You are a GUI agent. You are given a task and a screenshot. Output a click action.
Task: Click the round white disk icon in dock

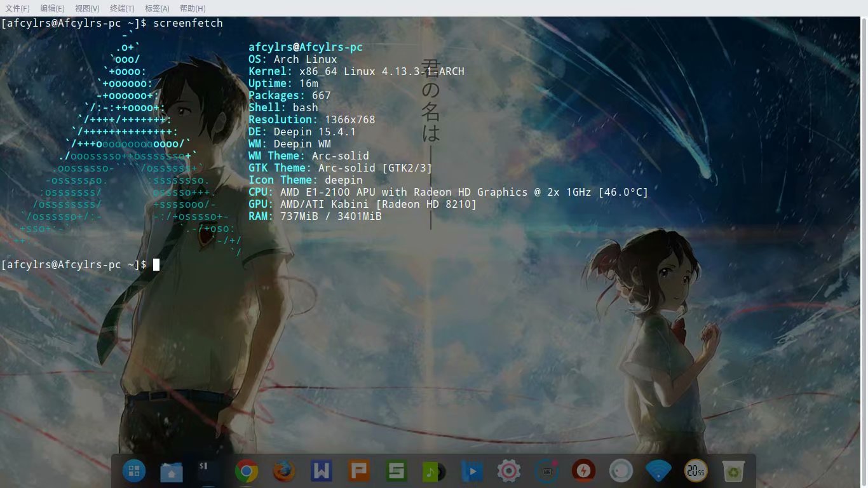(621, 471)
